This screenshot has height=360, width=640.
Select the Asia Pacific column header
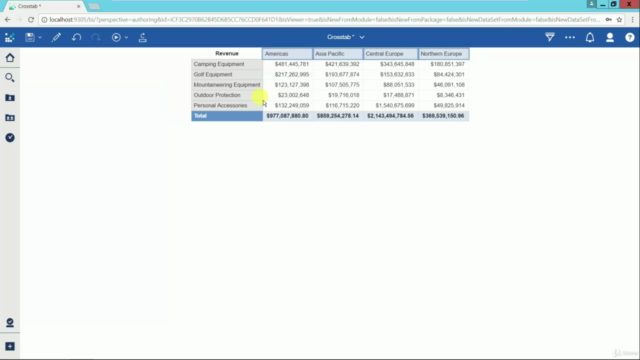338,54
